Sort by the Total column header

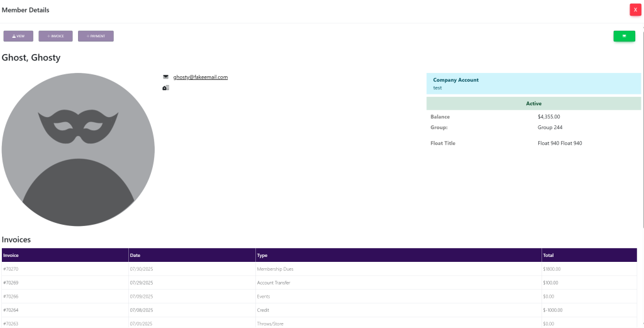pyautogui.click(x=548, y=256)
